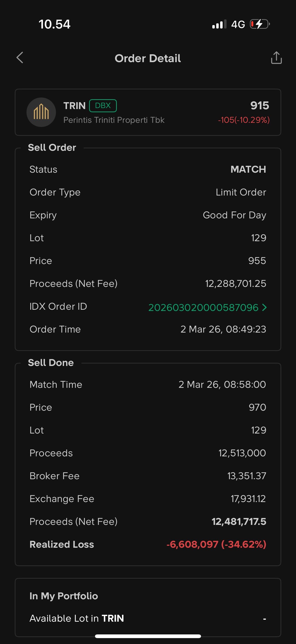Tap the cellular signal bars icon
The image size is (296, 644).
pos(219,24)
